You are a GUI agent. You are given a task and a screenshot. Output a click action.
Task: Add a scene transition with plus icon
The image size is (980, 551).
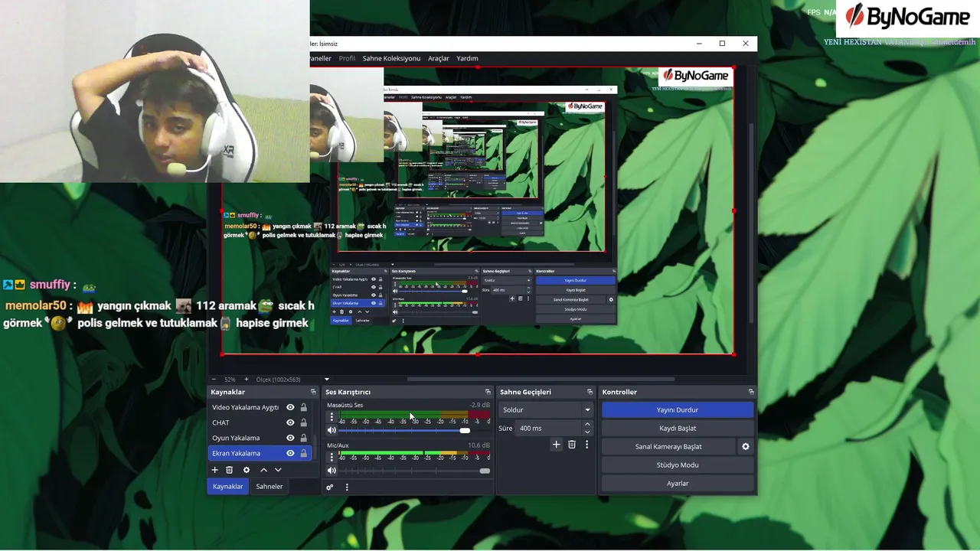(557, 444)
